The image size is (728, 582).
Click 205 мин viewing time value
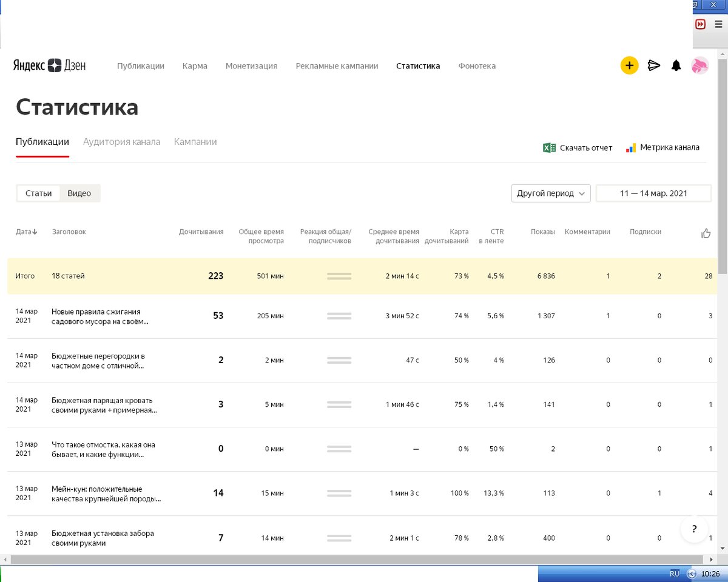(x=271, y=316)
